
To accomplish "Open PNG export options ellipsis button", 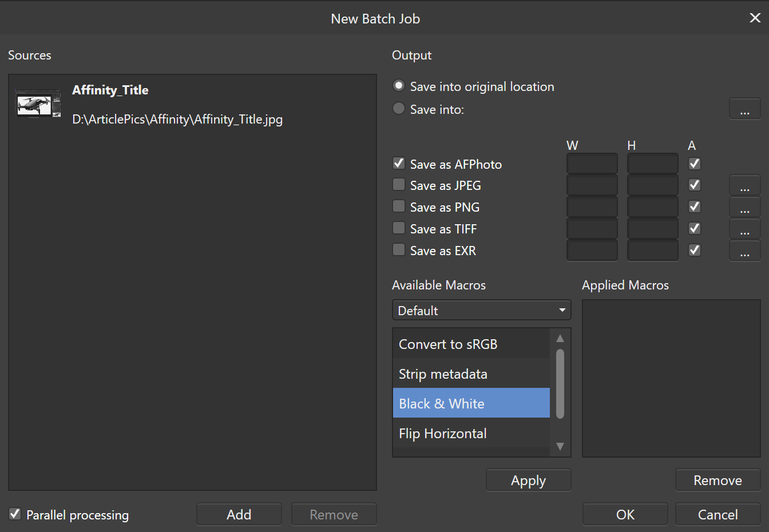I will 744,207.
